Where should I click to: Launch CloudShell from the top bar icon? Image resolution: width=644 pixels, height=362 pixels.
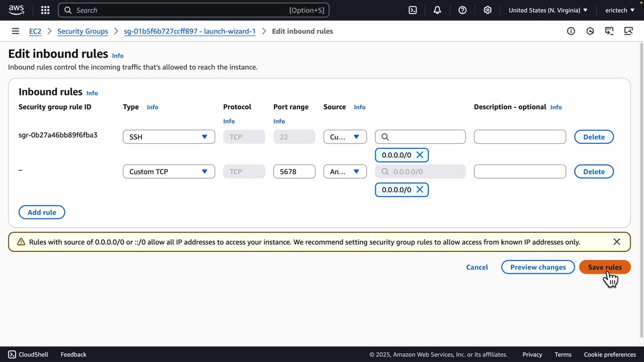coord(413,10)
